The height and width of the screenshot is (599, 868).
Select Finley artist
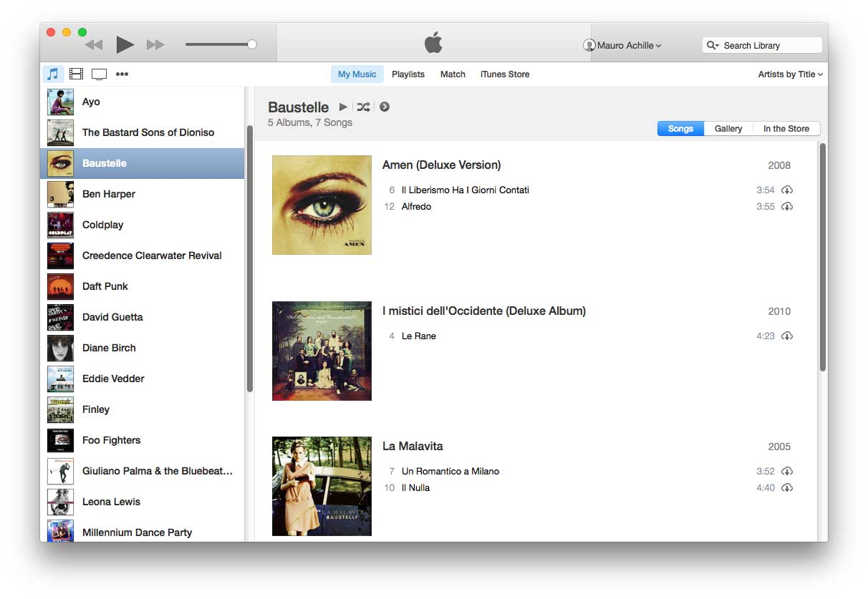point(142,409)
